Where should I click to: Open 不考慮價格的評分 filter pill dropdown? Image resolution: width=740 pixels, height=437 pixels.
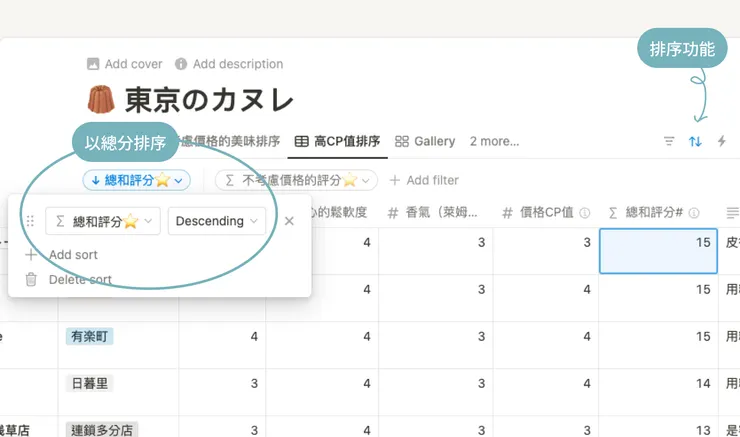[x=296, y=180]
